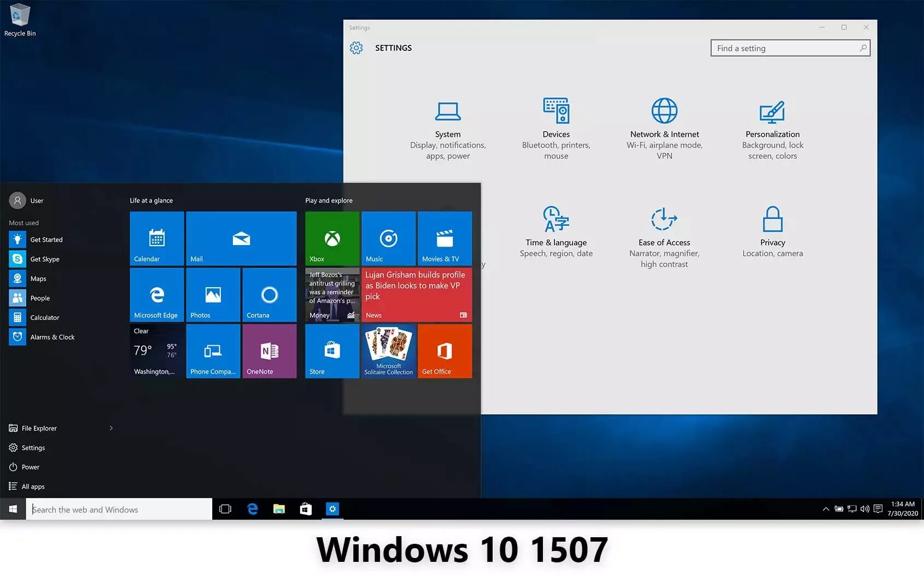The height and width of the screenshot is (581, 924).
Task: Open File Explorer from the taskbar
Action: 279,509
